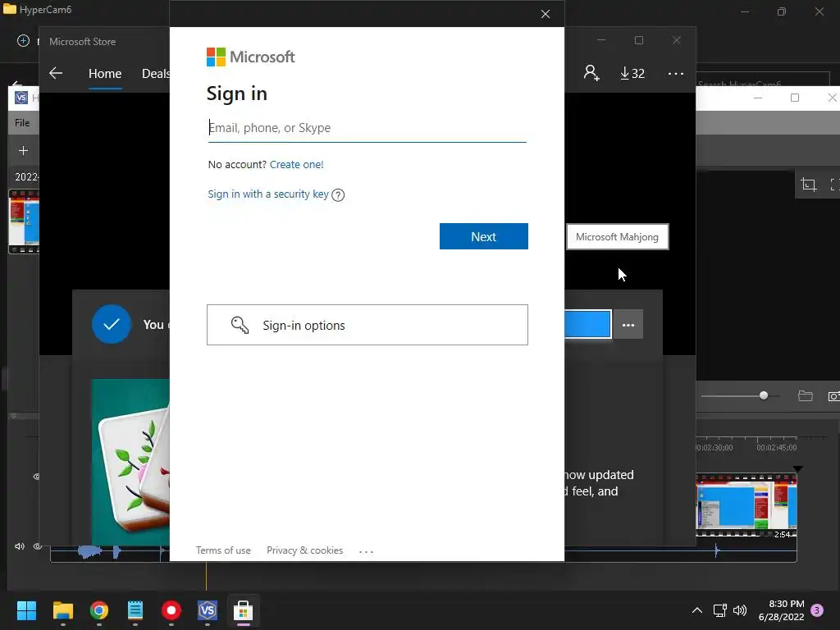Open the HyperCam red record app in the taskbar
The image size is (840, 630).
click(x=171, y=610)
